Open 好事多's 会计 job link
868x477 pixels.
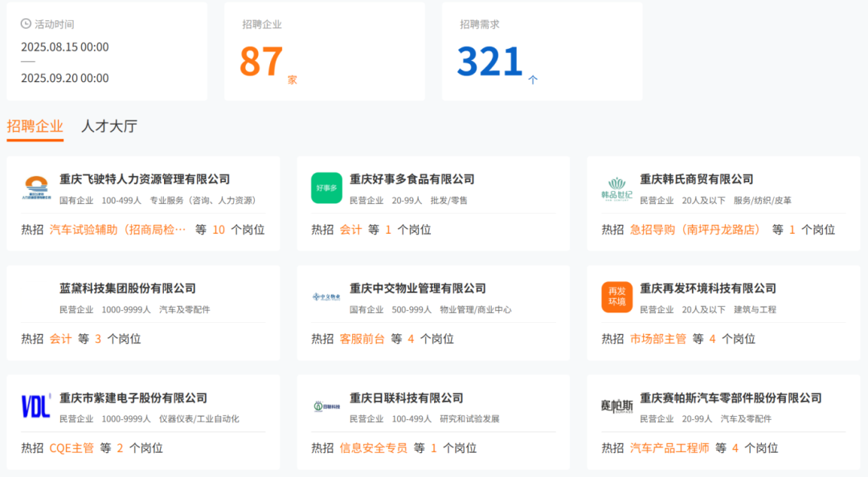[350, 230]
